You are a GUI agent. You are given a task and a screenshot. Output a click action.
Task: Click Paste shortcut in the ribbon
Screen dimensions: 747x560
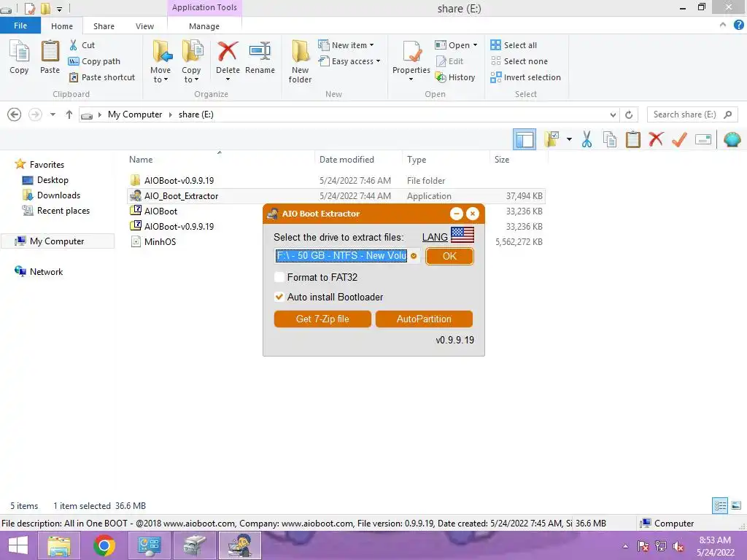[102, 77]
